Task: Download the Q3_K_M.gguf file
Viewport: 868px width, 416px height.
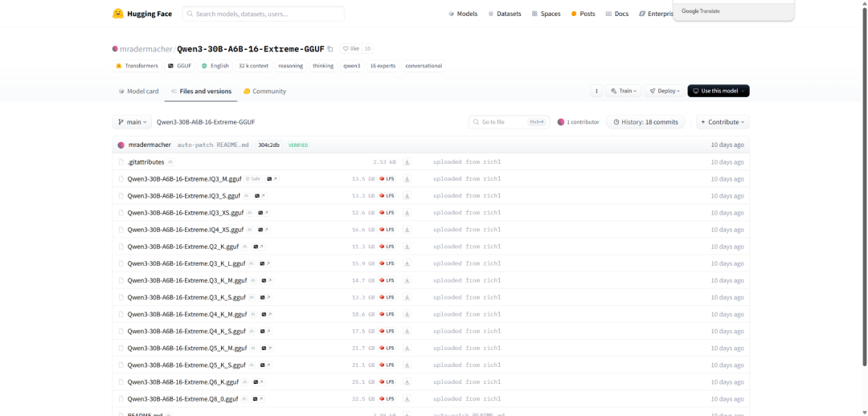Action: (407, 280)
